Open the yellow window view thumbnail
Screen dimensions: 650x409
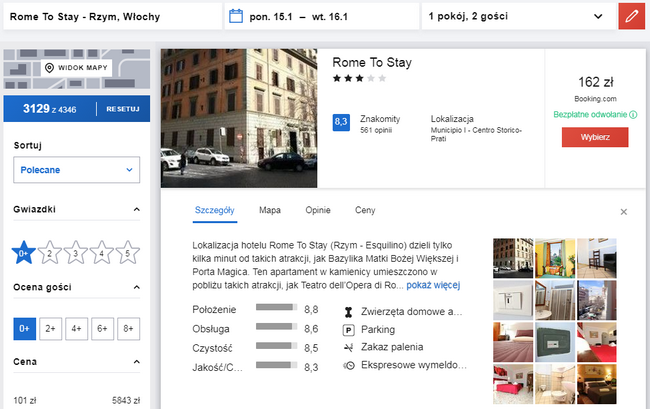tap(555, 258)
